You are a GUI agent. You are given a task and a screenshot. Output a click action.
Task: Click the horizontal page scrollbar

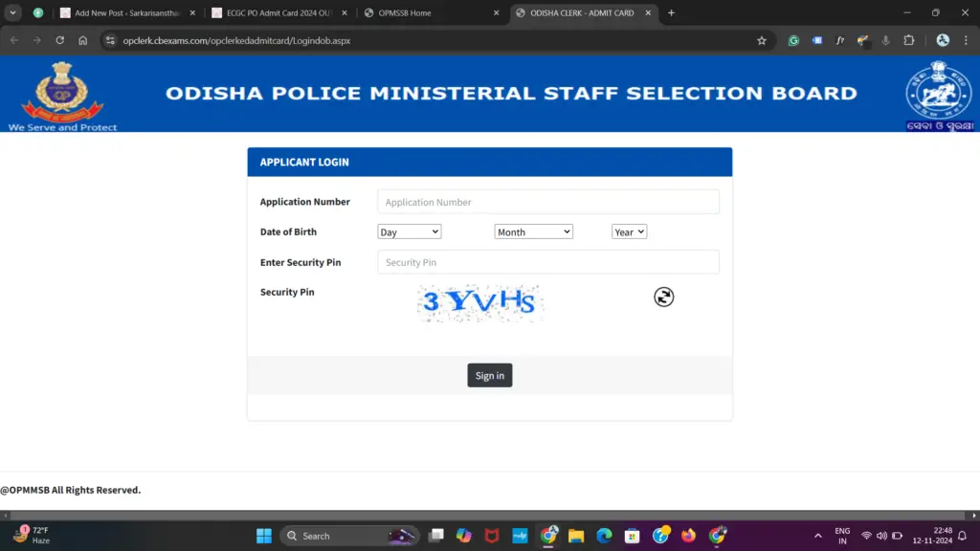pyautogui.click(x=489, y=516)
